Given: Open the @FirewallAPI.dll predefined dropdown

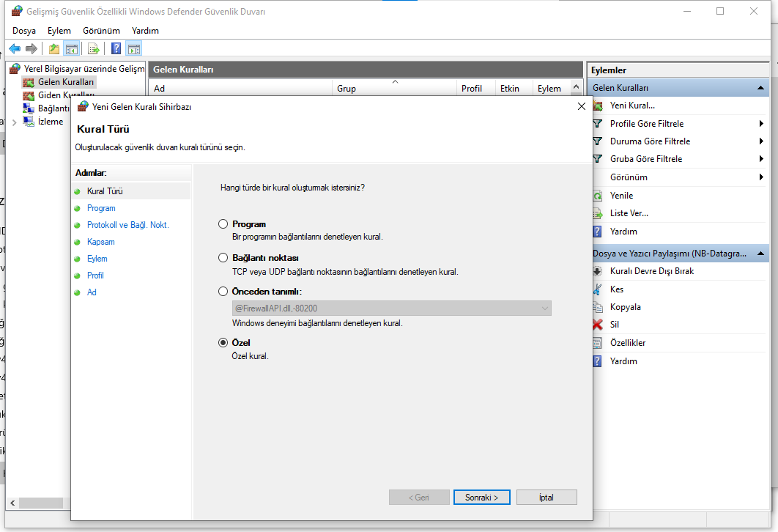Looking at the screenshot, I should (391, 309).
